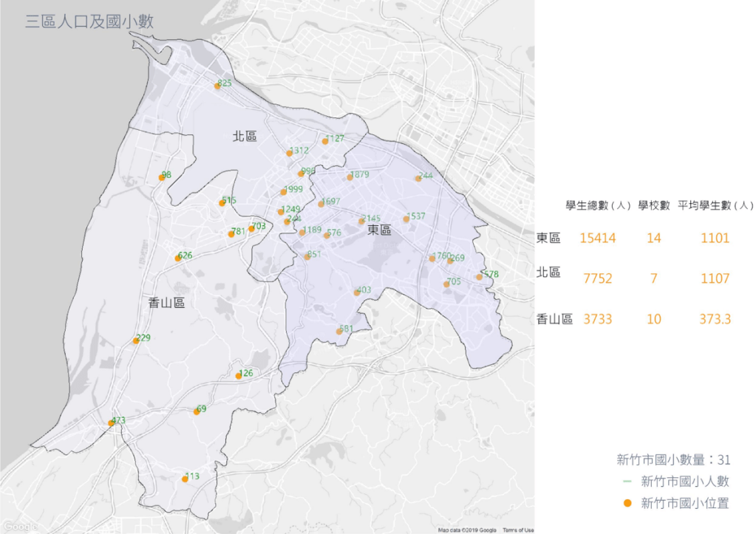
Task: Click the orange dot labeled 229
Action: (136, 340)
